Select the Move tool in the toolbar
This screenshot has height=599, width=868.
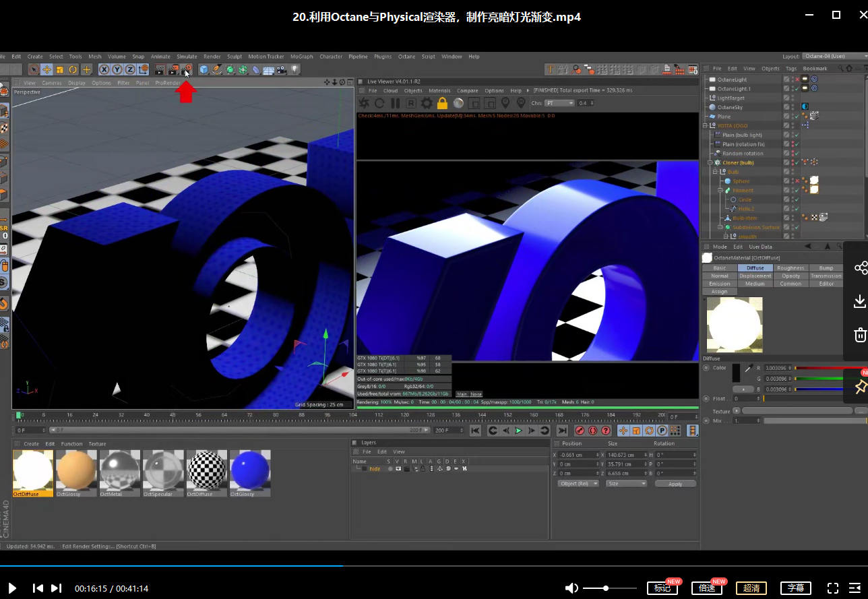point(46,69)
